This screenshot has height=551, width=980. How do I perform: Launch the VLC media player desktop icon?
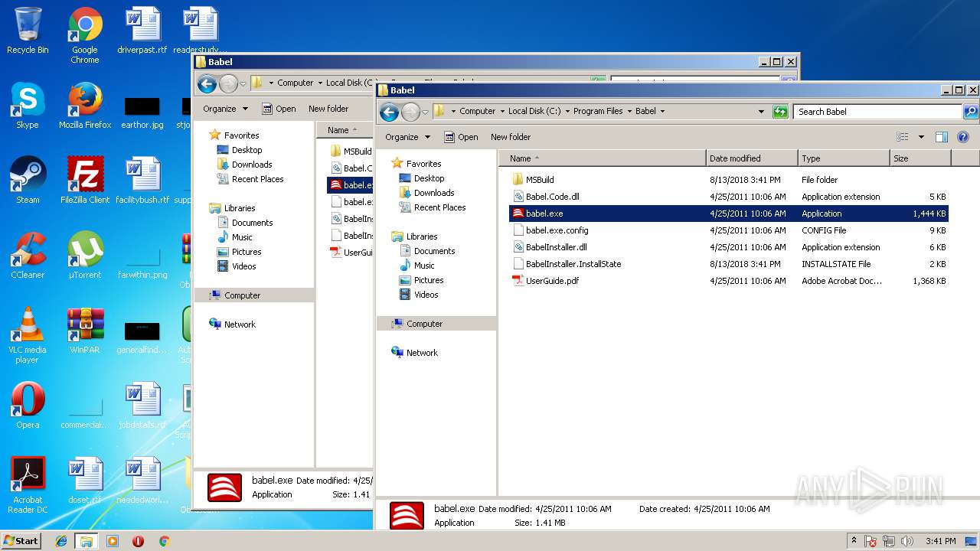[x=28, y=335]
